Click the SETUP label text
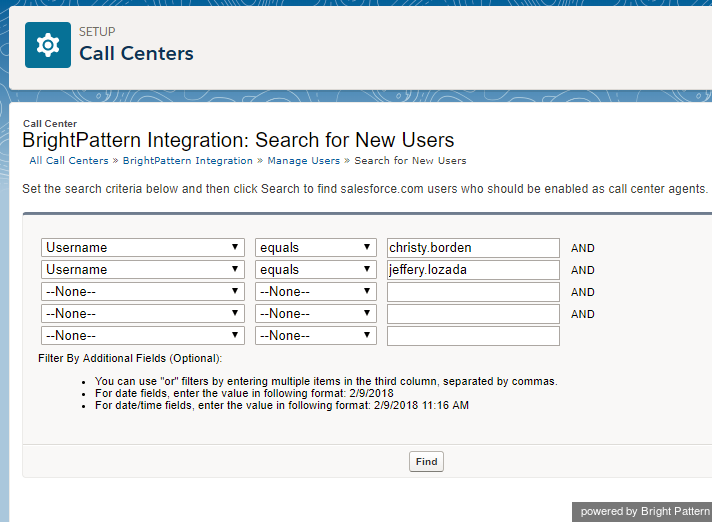 click(x=97, y=32)
